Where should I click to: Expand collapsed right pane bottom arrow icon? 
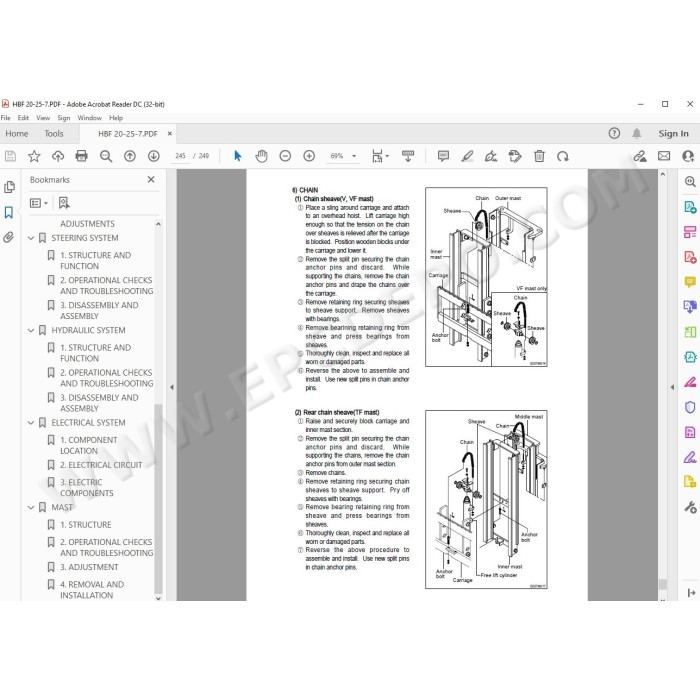point(691,593)
